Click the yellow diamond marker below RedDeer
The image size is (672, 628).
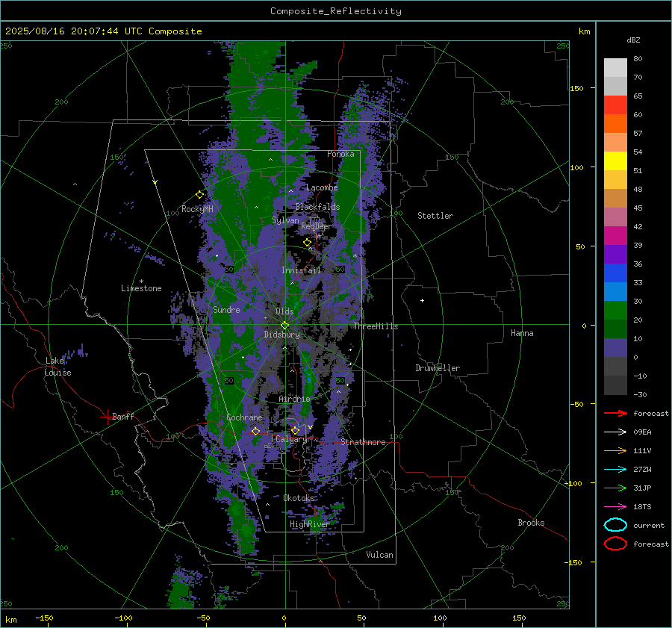[x=308, y=243]
